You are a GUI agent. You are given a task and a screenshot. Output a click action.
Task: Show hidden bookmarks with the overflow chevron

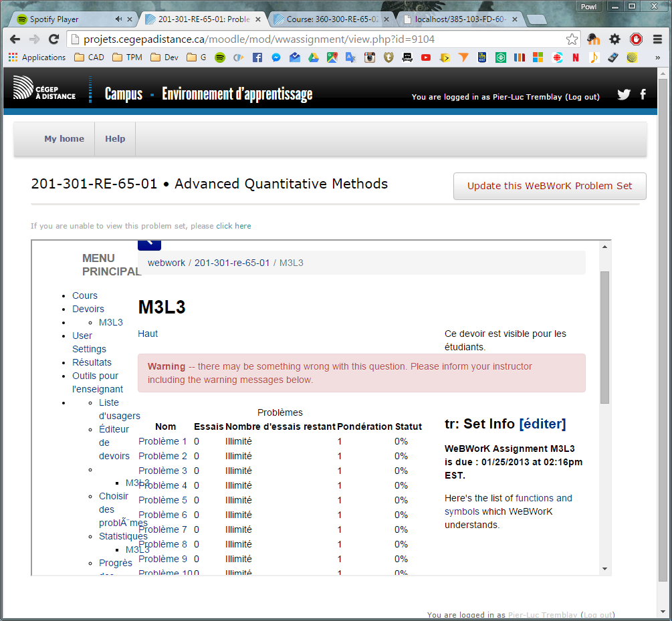tap(657, 57)
